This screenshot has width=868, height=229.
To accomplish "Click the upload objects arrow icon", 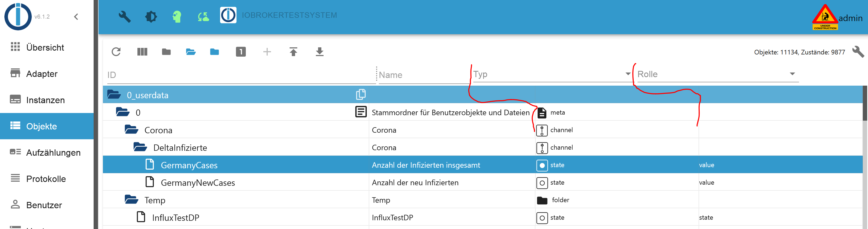I will (x=293, y=52).
